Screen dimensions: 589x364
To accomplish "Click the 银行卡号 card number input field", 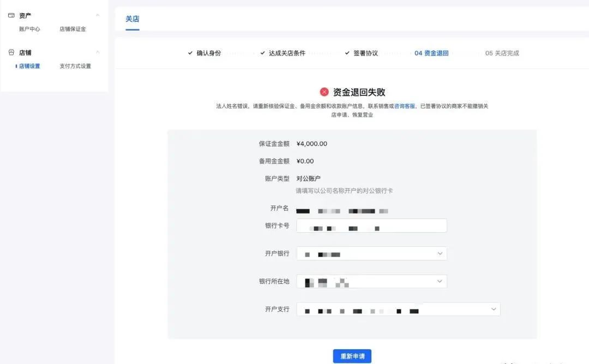I will pos(371,225).
